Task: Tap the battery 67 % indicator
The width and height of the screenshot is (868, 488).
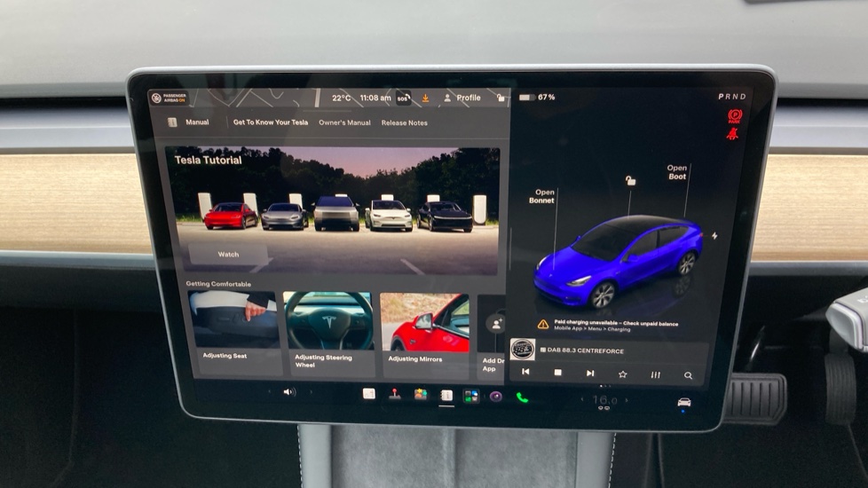Action: (x=537, y=98)
